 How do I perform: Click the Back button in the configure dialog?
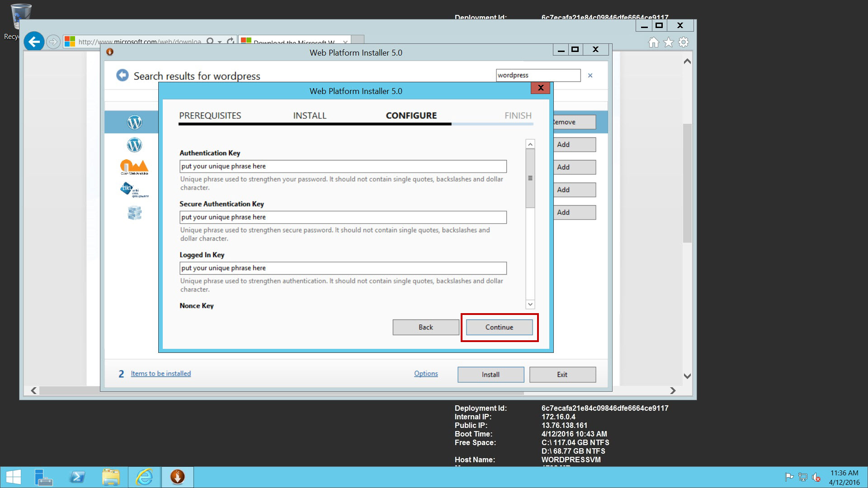click(425, 327)
